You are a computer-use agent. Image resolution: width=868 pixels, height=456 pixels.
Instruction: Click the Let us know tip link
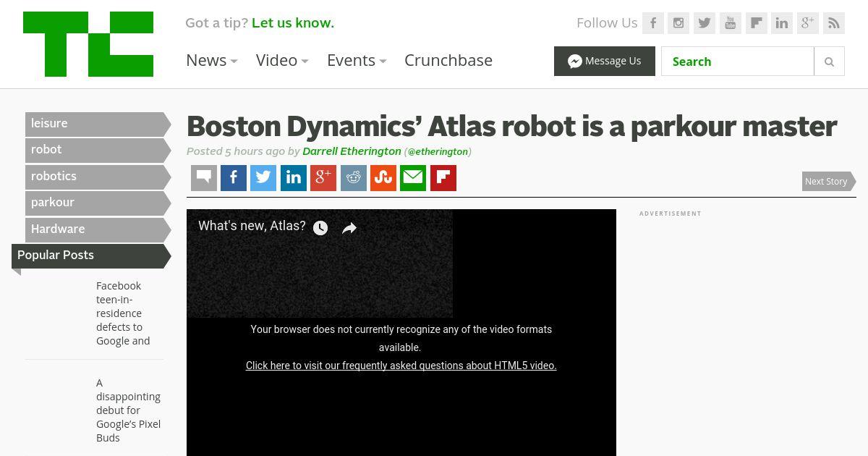[293, 23]
